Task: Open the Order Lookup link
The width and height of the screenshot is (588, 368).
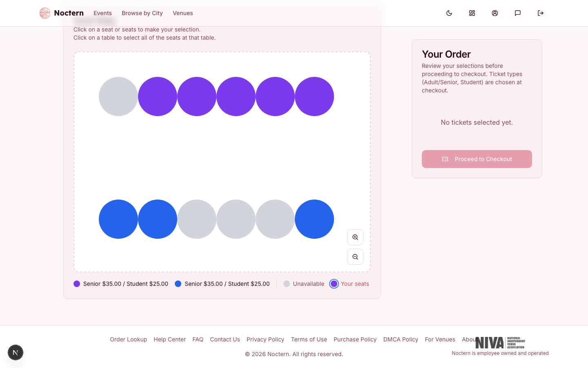Action: coord(128,339)
